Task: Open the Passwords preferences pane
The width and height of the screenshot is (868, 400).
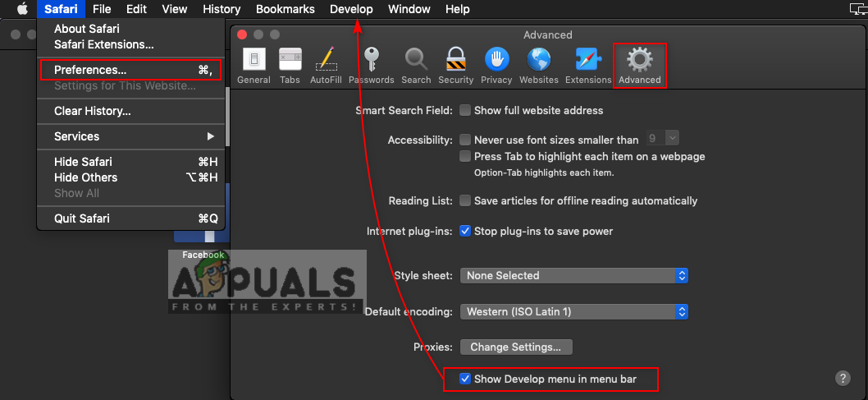Action: click(x=371, y=66)
